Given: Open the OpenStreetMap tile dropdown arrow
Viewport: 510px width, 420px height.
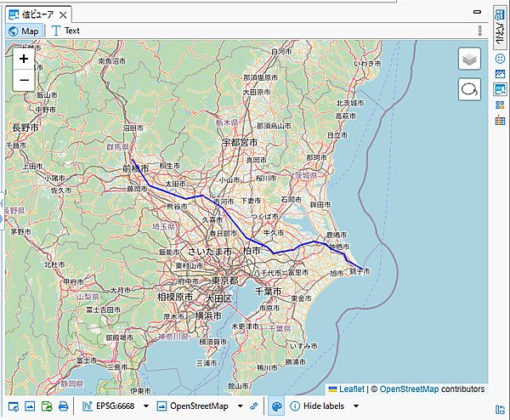Looking at the screenshot, I should click(240, 406).
